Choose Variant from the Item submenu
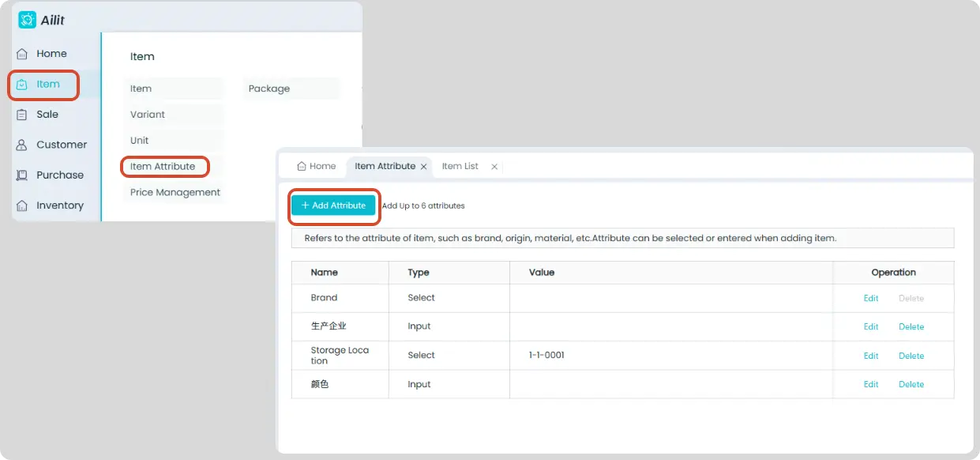This screenshot has height=460, width=980. pyautogui.click(x=148, y=115)
